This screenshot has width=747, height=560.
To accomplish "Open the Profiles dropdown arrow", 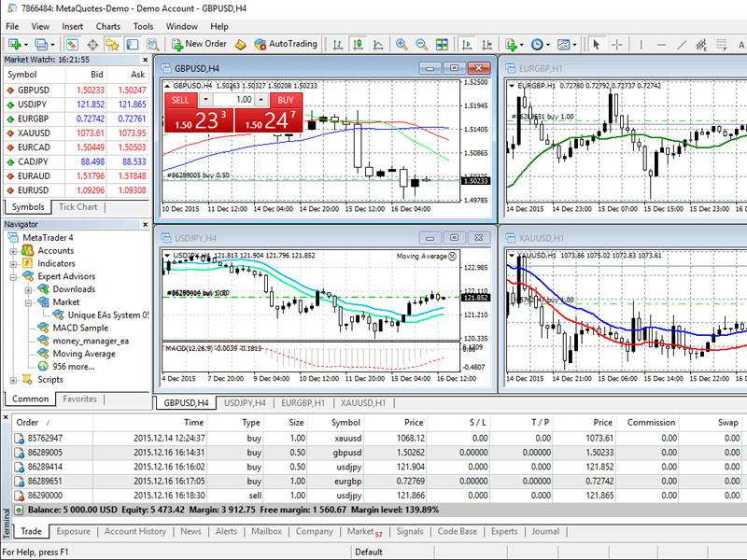I will coord(52,45).
